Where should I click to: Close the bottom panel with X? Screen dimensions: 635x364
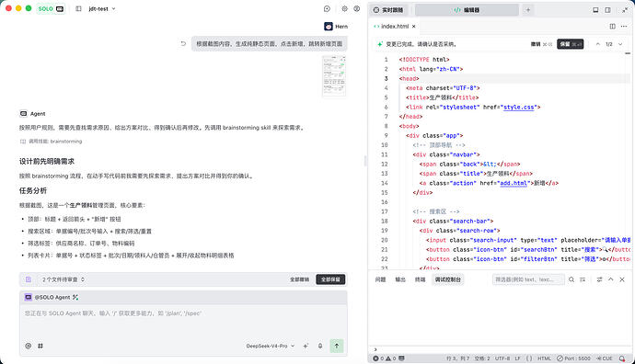(622, 279)
